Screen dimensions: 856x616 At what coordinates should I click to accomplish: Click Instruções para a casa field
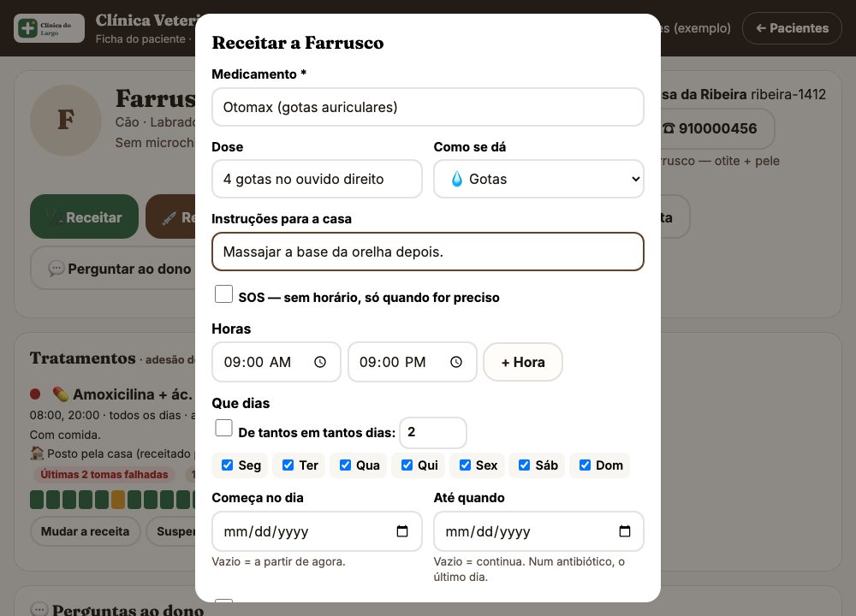coord(428,252)
